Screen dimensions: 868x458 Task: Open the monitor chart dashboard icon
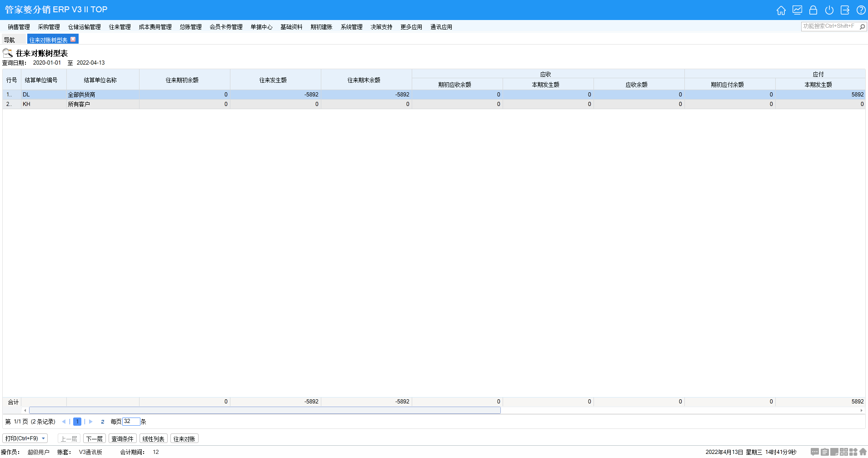pos(797,10)
